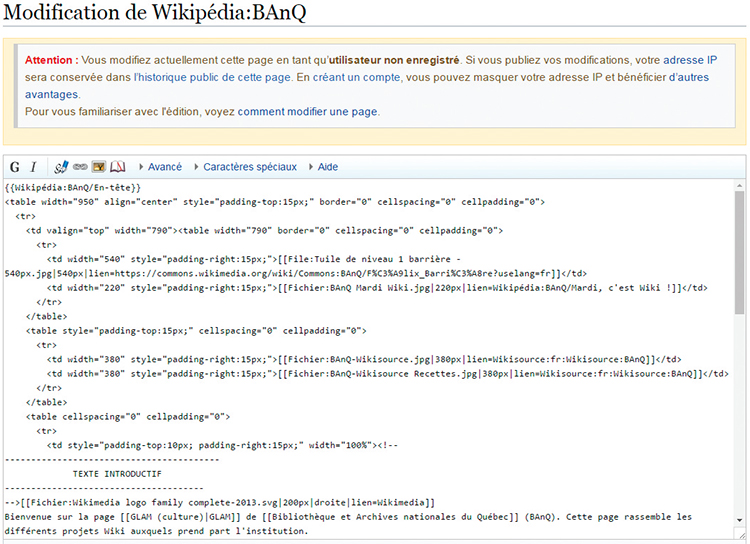Click the textarea resize grip corner
This screenshot has height=544, width=750.
tap(740, 534)
